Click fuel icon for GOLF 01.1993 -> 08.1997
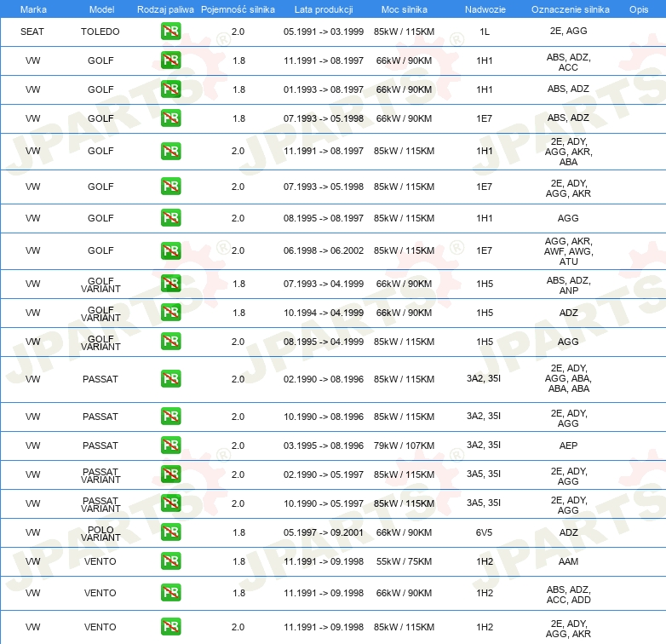Image resolution: width=666 pixels, height=644 pixels. pos(170,89)
